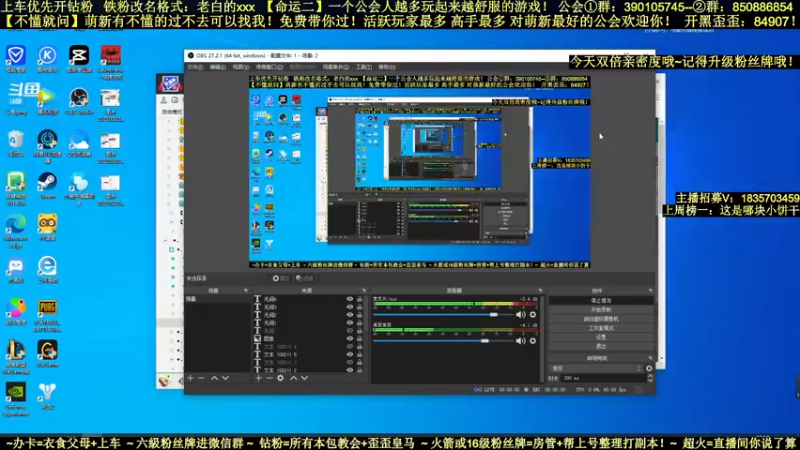The height and width of the screenshot is (450, 800).
Task: Toggle visibility eye of 文本 (GDI+) 5
Action: click(349, 354)
